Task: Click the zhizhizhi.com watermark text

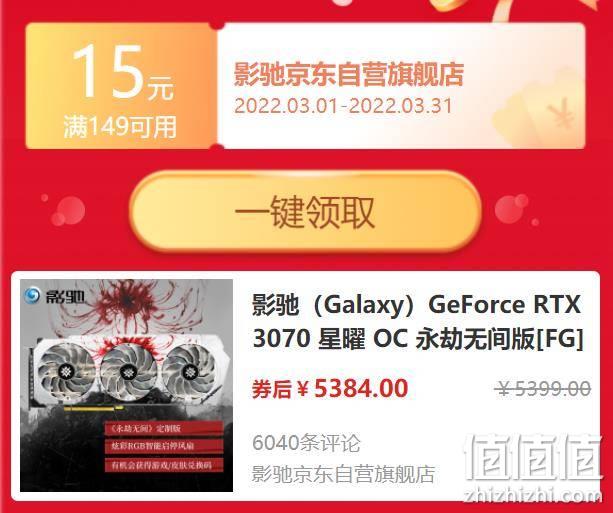Action: [532, 495]
